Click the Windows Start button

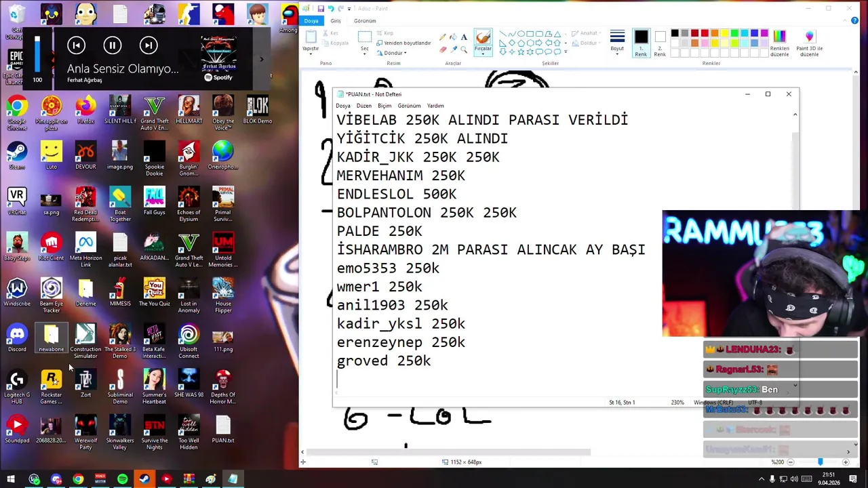[11, 479]
